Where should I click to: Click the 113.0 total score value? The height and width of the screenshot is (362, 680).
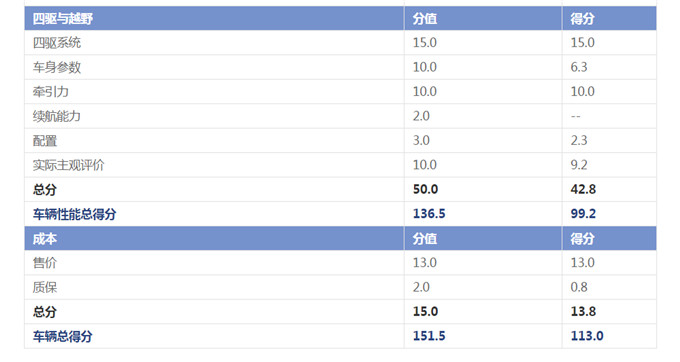click(587, 336)
